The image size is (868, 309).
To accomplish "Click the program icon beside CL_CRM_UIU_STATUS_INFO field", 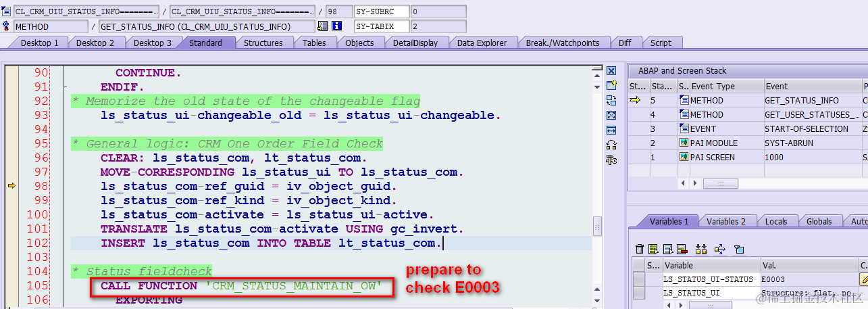I will point(7,11).
